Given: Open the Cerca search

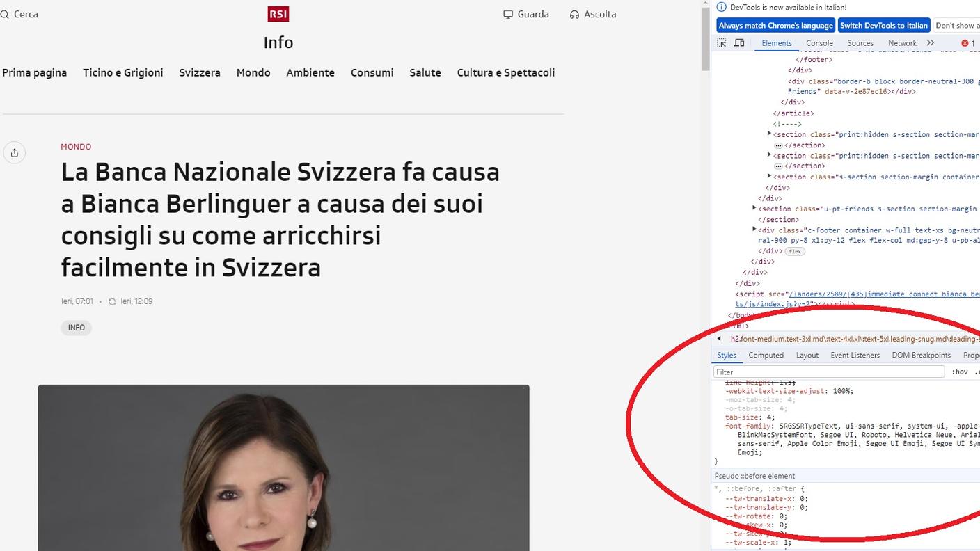Looking at the screenshot, I should 19,14.
